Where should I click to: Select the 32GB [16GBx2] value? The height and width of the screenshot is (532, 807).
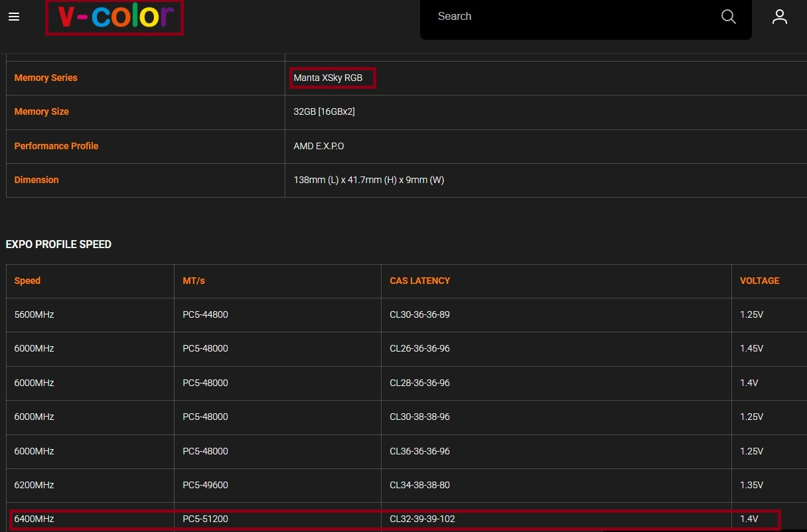coord(324,111)
